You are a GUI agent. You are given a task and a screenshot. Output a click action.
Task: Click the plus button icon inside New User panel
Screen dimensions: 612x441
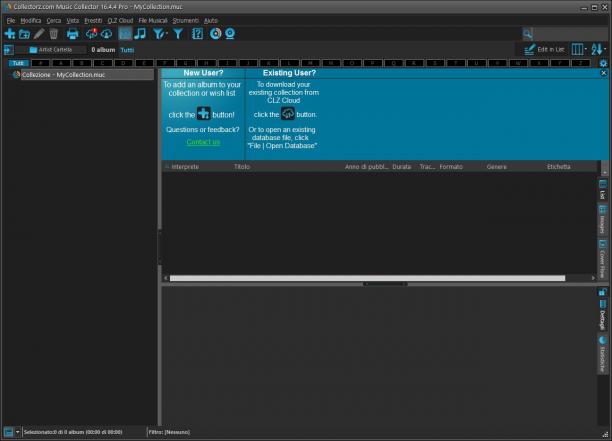click(x=203, y=114)
